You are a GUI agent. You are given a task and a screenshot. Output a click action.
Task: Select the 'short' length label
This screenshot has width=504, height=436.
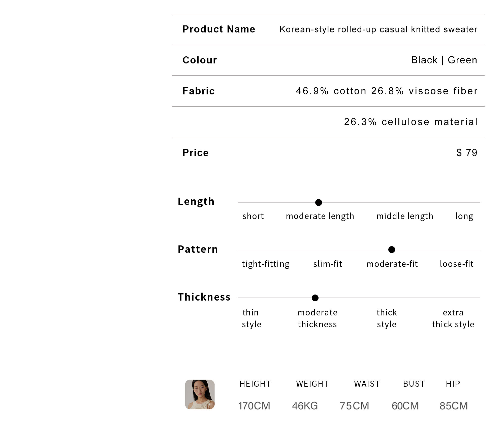[253, 216]
